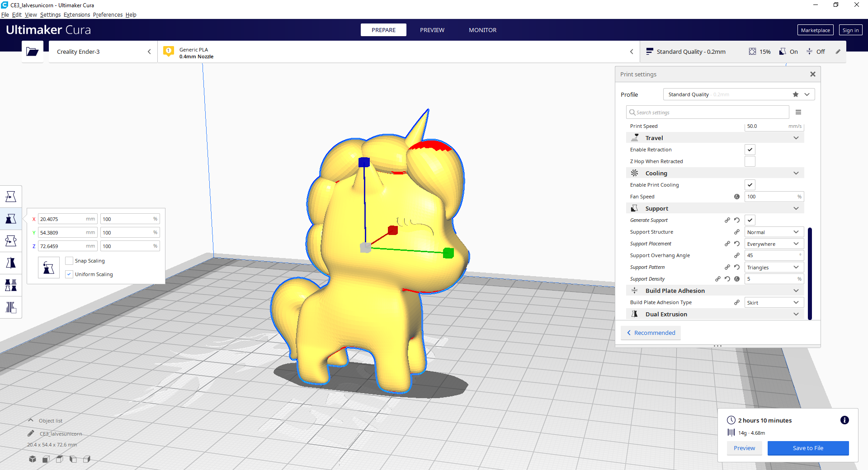
Task: Toggle the Generate Support checkbox
Action: [750, 220]
